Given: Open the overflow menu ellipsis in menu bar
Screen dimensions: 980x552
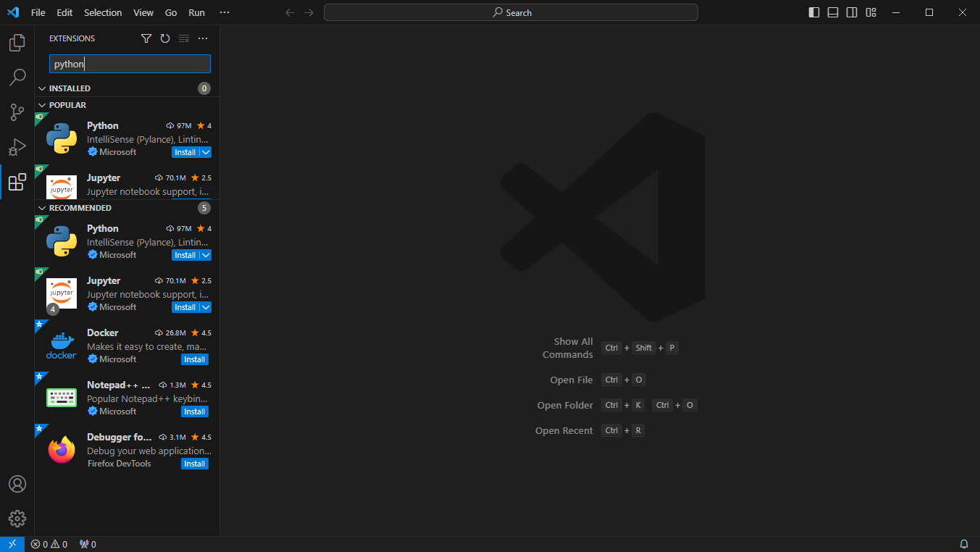Looking at the screenshot, I should tap(225, 12).
